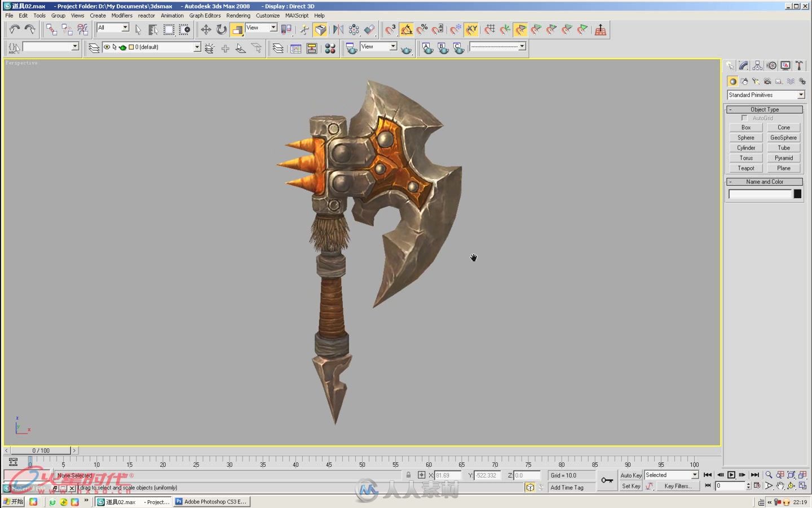Click the Redo arrow icon

[x=29, y=29]
